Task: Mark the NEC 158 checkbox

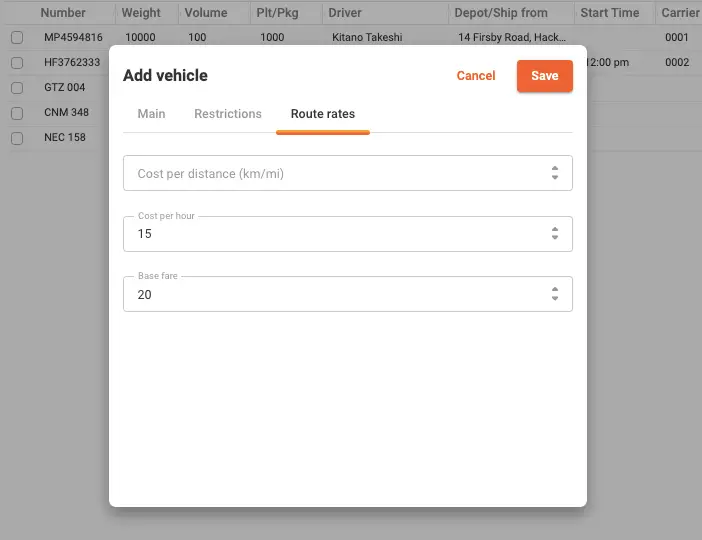Action: point(17,138)
